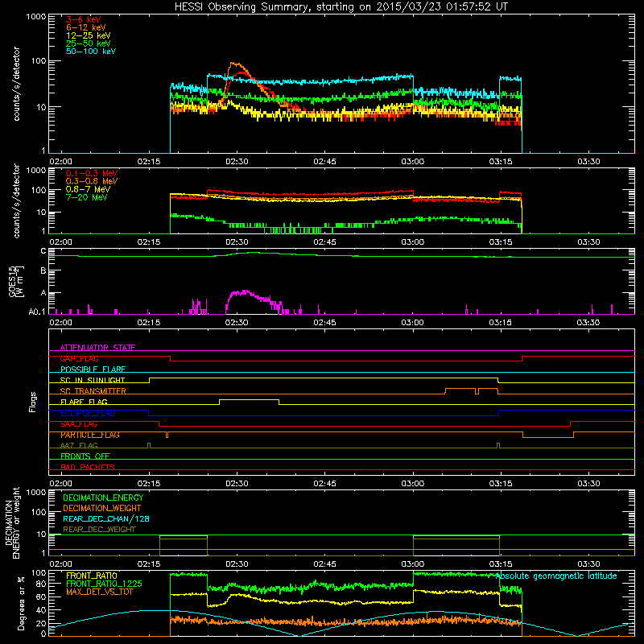Click the MAX_DET_VS_TOT legend entry
This screenshot has height=644, width=644.
100,592
